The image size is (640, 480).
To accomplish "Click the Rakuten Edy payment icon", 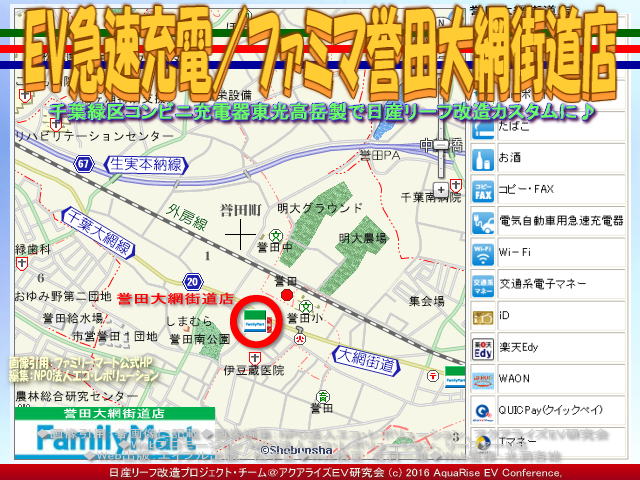I will tap(483, 349).
